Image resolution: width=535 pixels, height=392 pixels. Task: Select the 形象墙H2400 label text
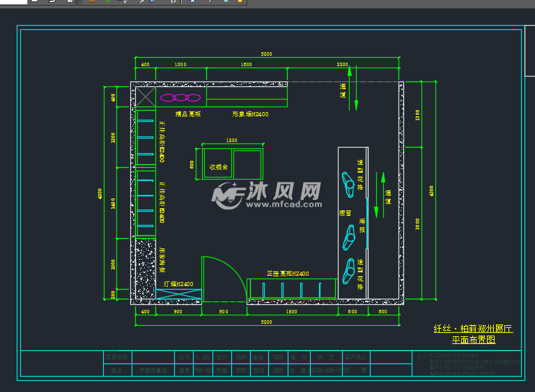[251, 114]
